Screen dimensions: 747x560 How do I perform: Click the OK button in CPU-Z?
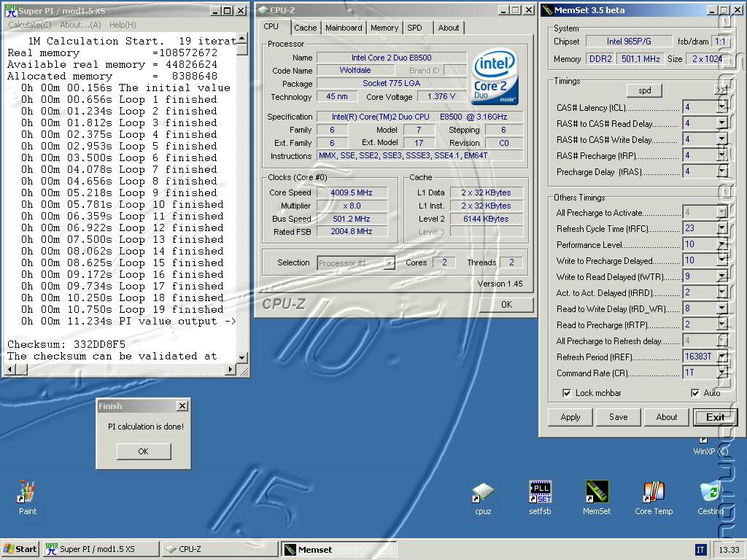[506, 304]
